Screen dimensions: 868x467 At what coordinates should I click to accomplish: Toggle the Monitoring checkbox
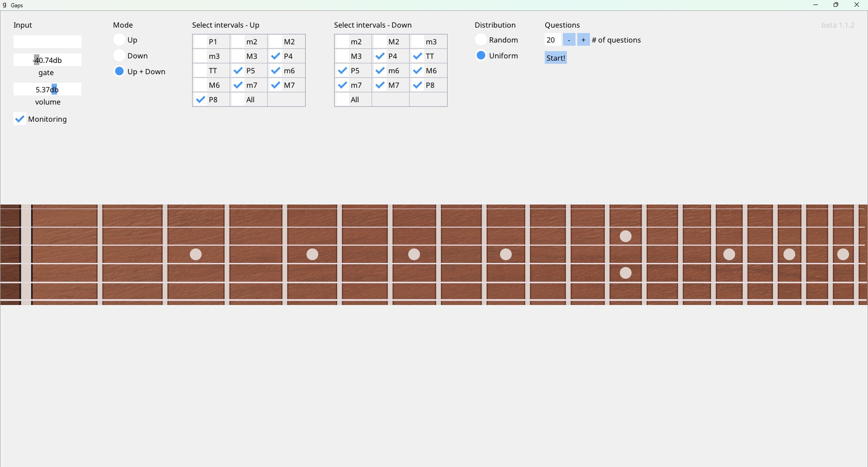pyautogui.click(x=20, y=119)
